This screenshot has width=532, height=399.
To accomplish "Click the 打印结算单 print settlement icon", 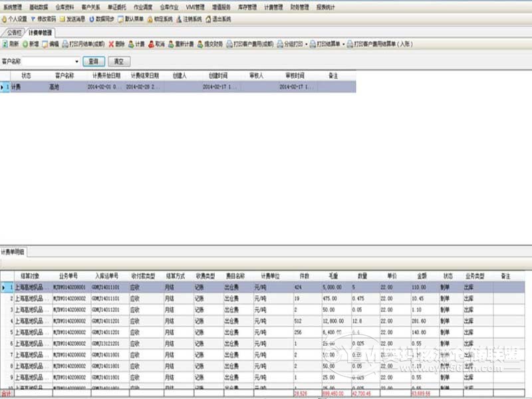I will tap(313, 44).
